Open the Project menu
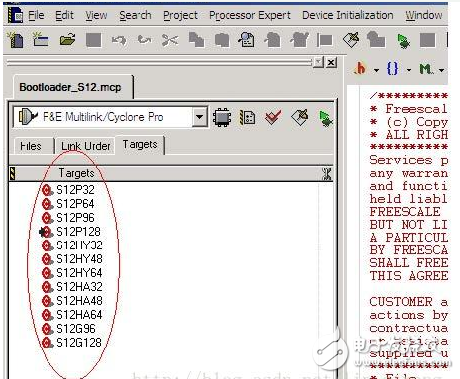 tap(180, 15)
